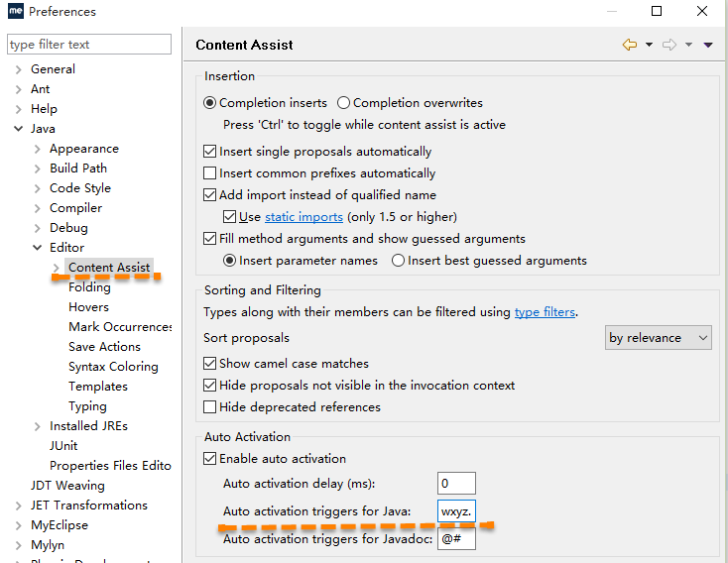Screen dimensions: 728x563
Task: Toggle Fill method arguments checkbox
Action: 210,239
